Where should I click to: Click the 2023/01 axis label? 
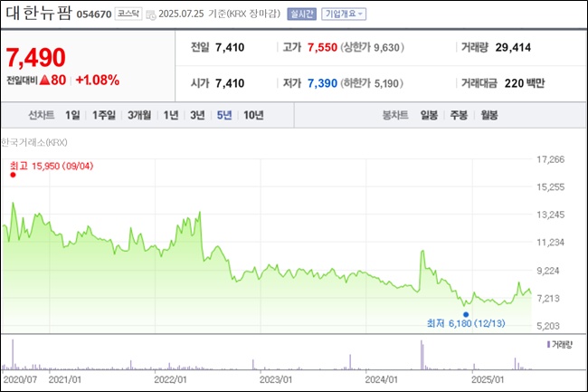click(276, 379)
